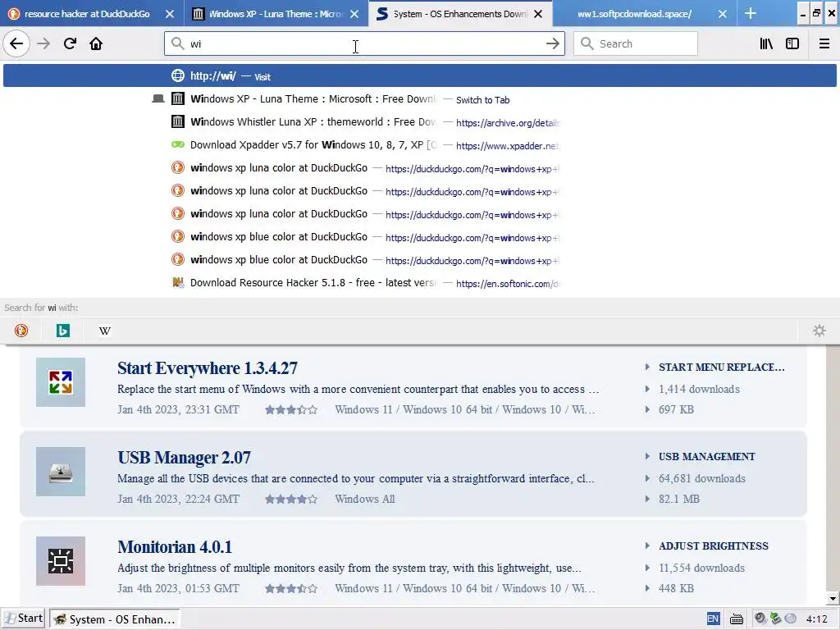This screenshot has height=630, width=840.
Task: Click the Monitorian app icon
Action: point(61,561)
